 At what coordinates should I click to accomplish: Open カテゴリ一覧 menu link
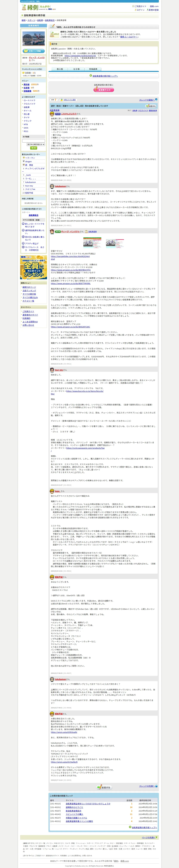[28, 301]
